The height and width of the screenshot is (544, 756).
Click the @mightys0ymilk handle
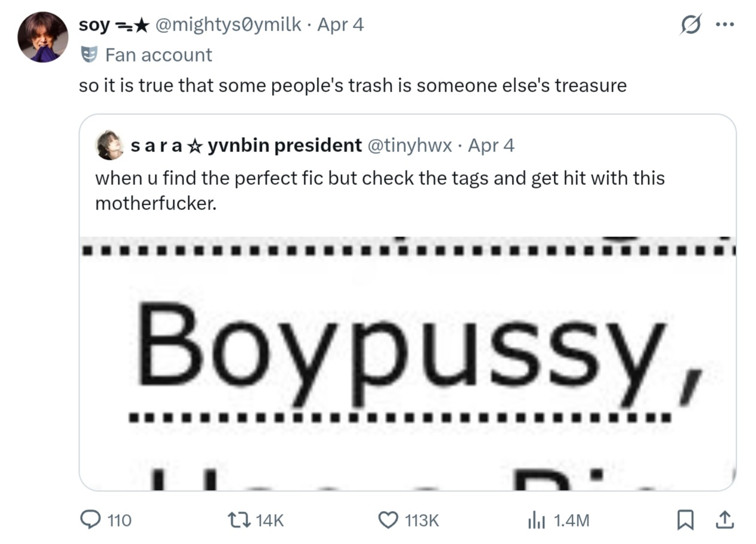click(x=228, y=25)
